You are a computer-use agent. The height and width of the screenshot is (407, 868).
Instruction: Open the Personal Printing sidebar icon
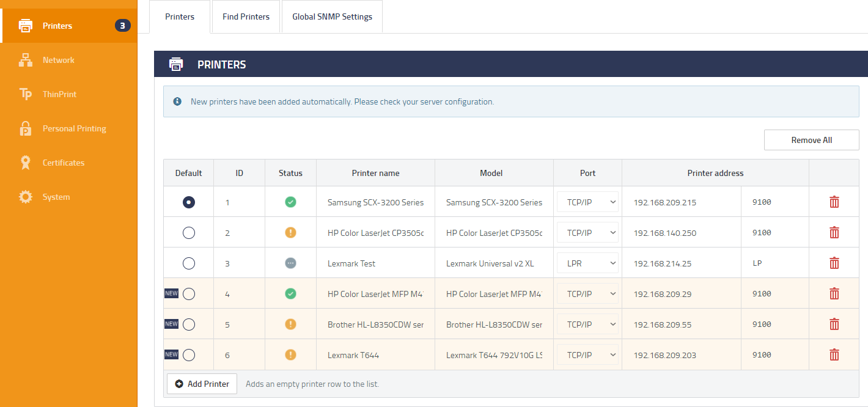[26, 128]
